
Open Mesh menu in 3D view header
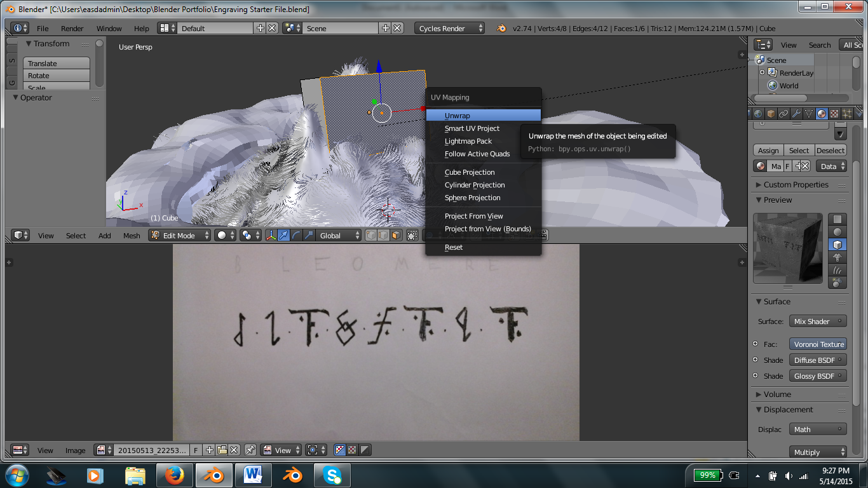coord(132,236)
